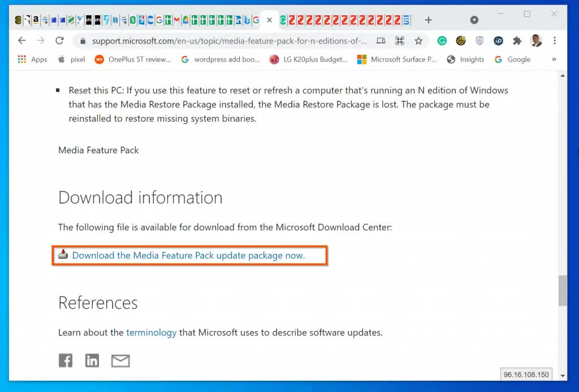Show more bookmarks with the chevron
This screenshot has height=392, width=579.
click(554, 59)
